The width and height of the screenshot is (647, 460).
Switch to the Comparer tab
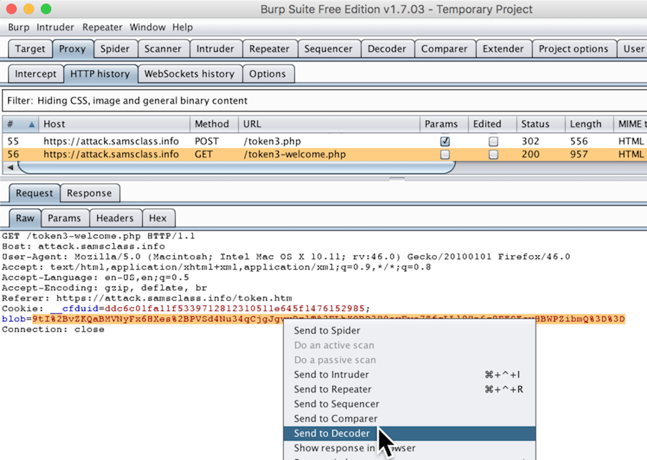(444, 49)
